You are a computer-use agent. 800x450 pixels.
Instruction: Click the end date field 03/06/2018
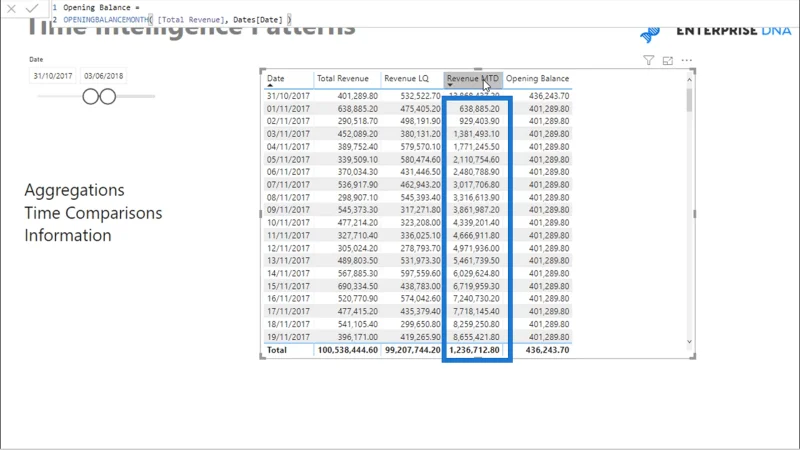pyautogui.click(x=104, y=76)
